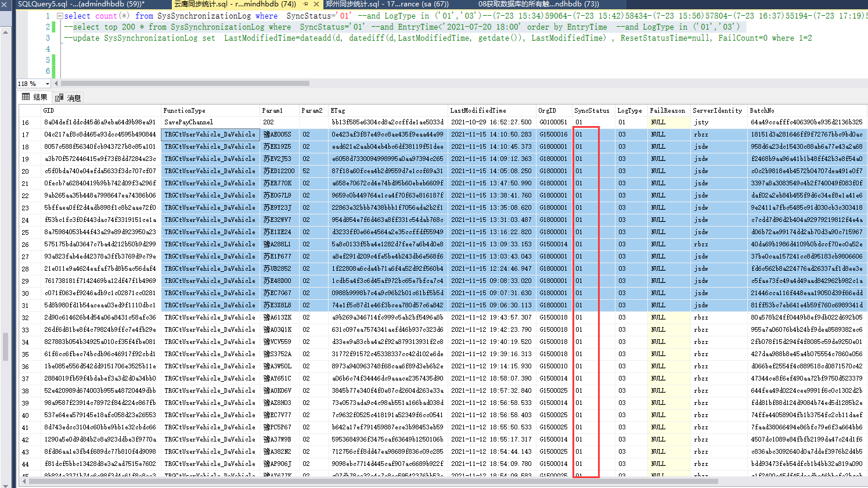
Task: Click the editor scrollbar left arrow
Action: pos(56,84)
